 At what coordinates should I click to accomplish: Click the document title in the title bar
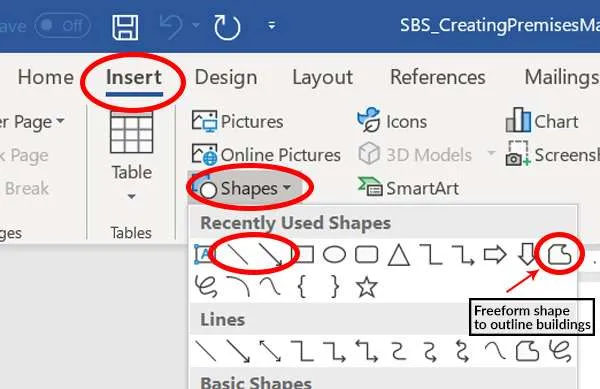click(x=500, y=26)
